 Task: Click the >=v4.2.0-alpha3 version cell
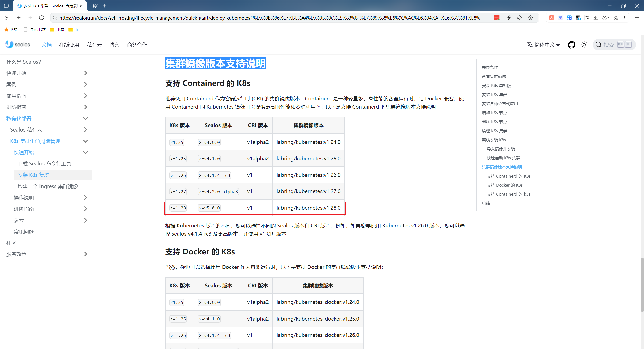coord(218,192)
